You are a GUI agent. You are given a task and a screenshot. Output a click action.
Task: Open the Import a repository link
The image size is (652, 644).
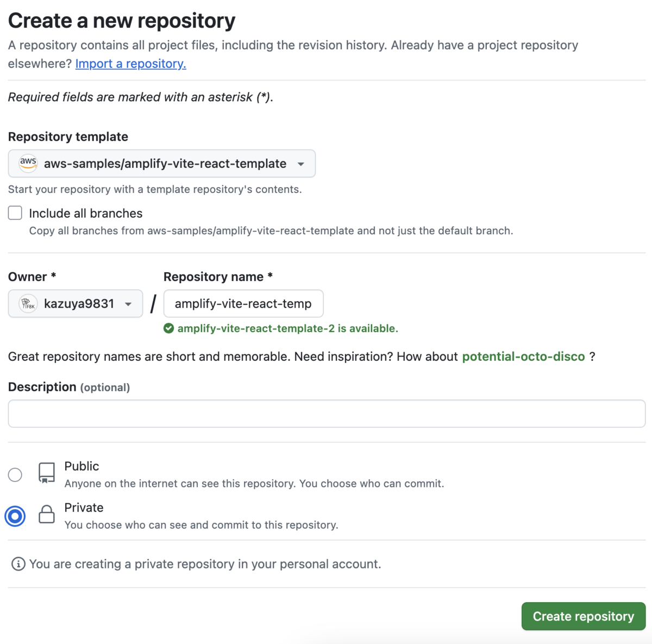[x=130, y=64]
